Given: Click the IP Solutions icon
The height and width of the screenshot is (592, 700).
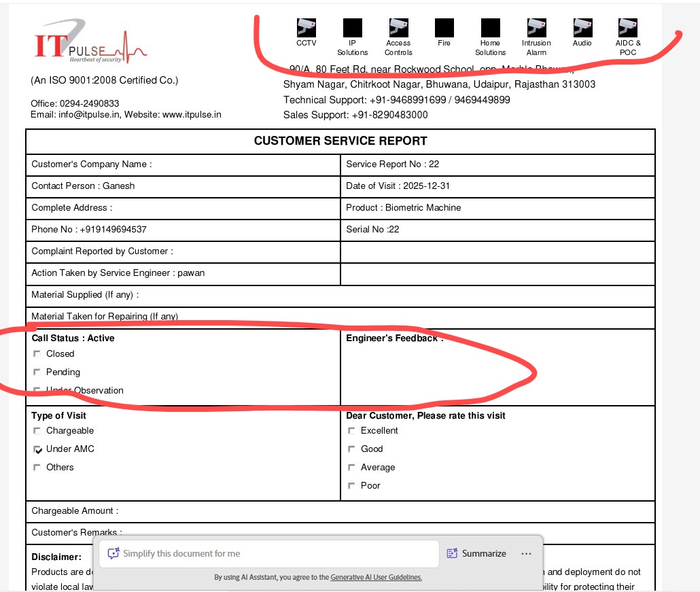Looking at the screenshot, I should pyautogui.click(x=353, y=27).
